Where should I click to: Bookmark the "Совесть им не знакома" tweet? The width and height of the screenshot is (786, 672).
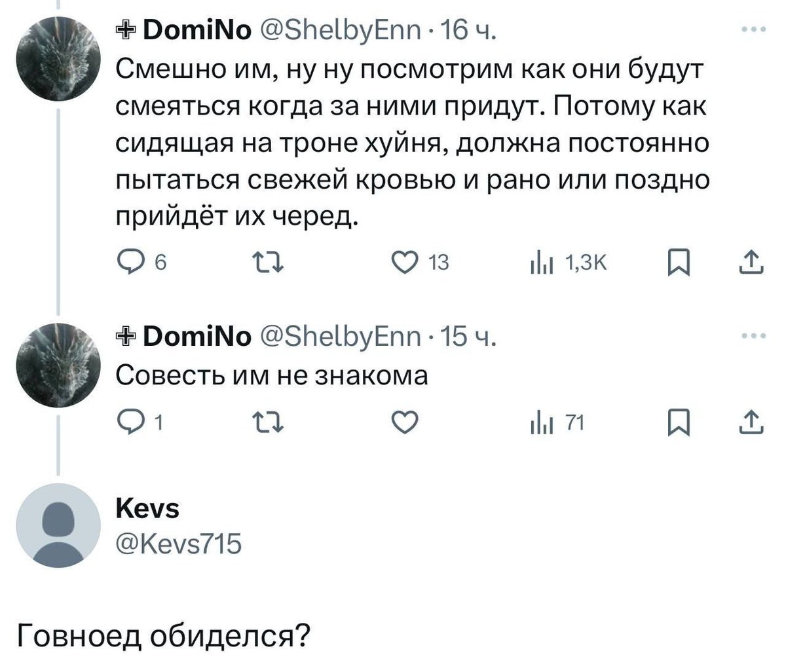point(675,425)
